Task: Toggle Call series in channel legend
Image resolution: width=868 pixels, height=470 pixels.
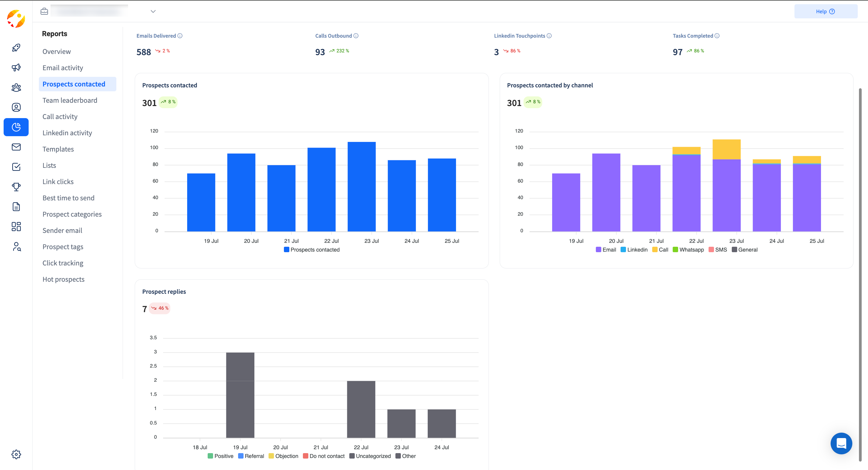Action: pyautogui.click(x=660, y=250)
